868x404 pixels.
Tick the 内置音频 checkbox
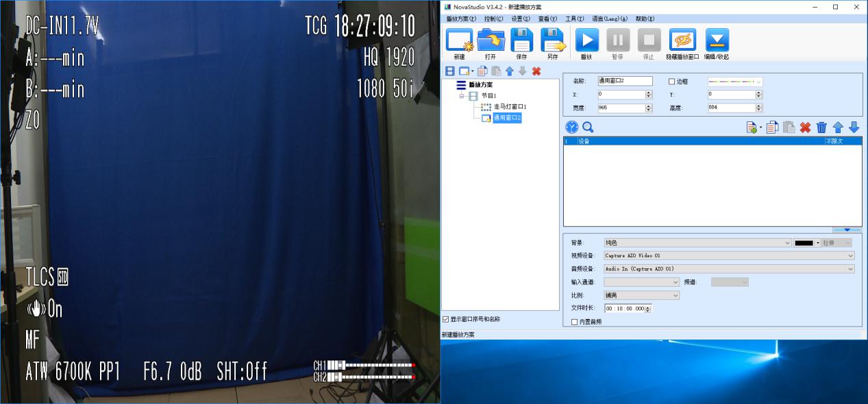coord(575,322)
